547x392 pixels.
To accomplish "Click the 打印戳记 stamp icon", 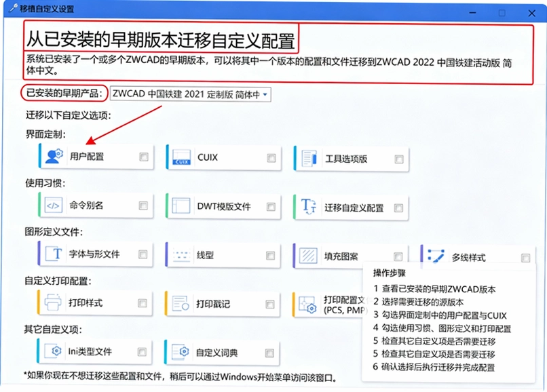I will (x=181, y=304).
